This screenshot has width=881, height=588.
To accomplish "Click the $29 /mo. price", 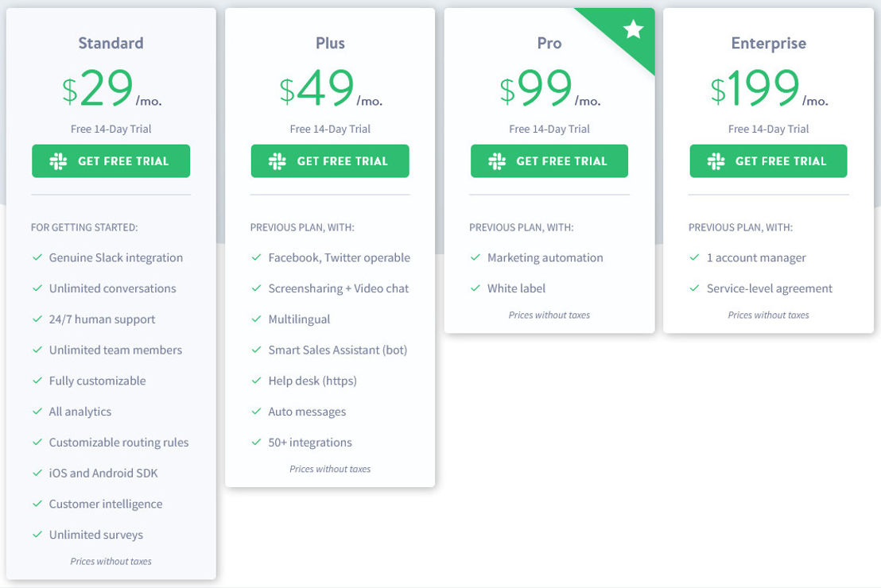I will coord(111,88).
